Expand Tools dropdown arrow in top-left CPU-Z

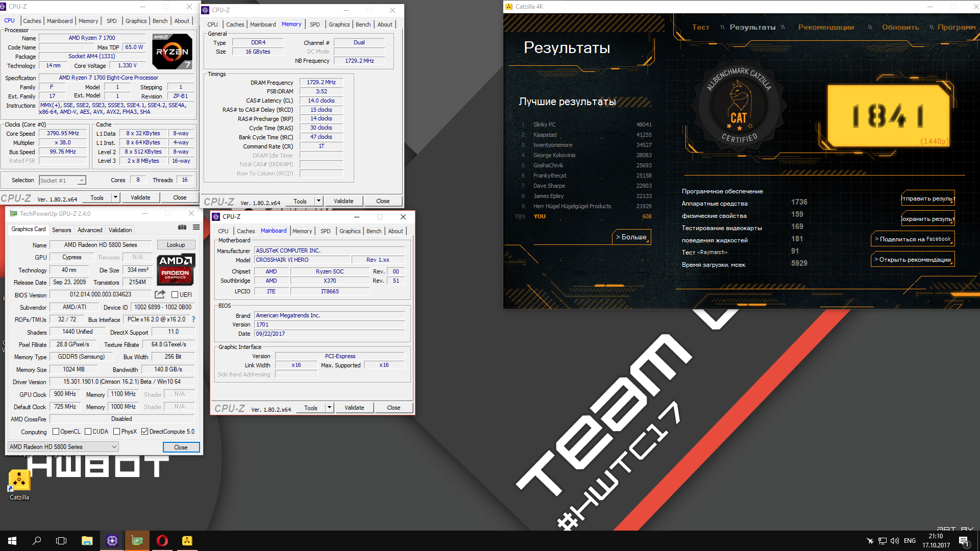115,197
